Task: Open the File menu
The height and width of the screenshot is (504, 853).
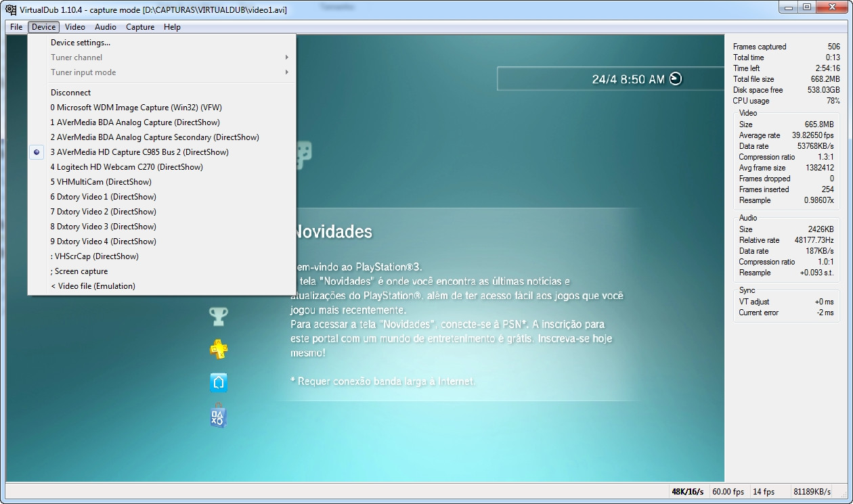Action: click(x=16, y=27)
